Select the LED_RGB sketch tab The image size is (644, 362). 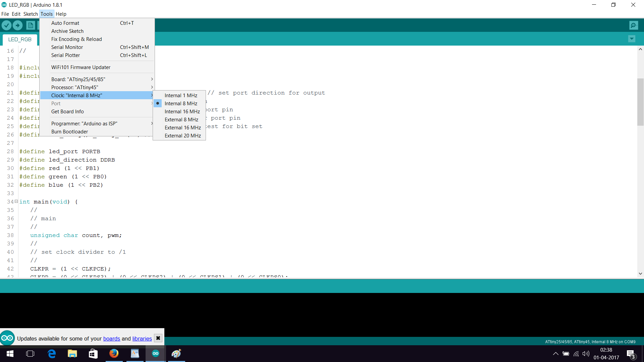(x=20, y=39)
